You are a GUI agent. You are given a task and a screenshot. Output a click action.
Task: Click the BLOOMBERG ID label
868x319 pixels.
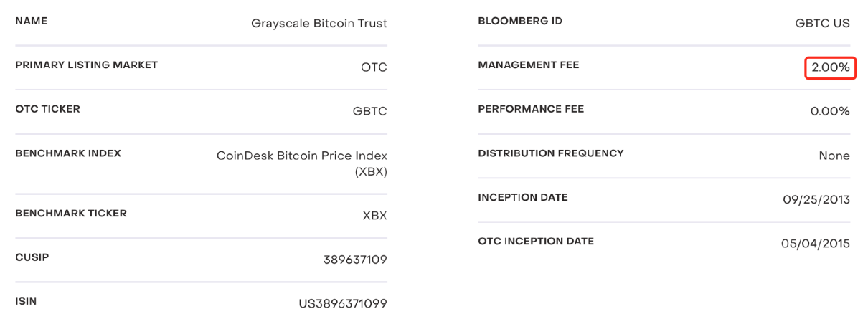pos(520,21)
